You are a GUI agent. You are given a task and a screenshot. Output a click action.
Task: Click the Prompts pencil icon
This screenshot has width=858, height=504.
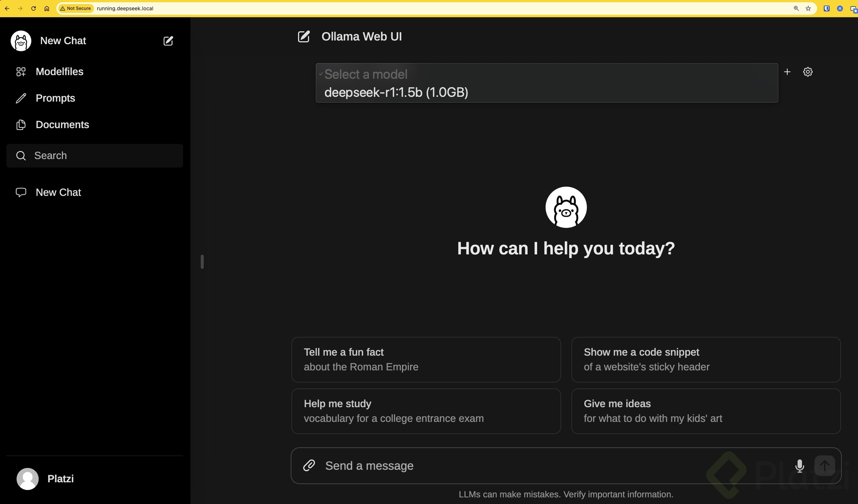(21, 98)
